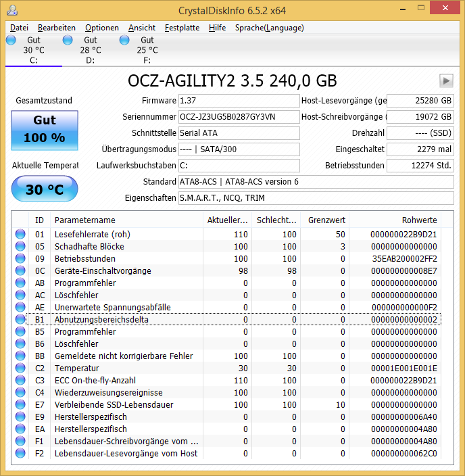Minimize the CrystalDiskInfo window
The width and height of the screenshot is (465, 476).
403,9
